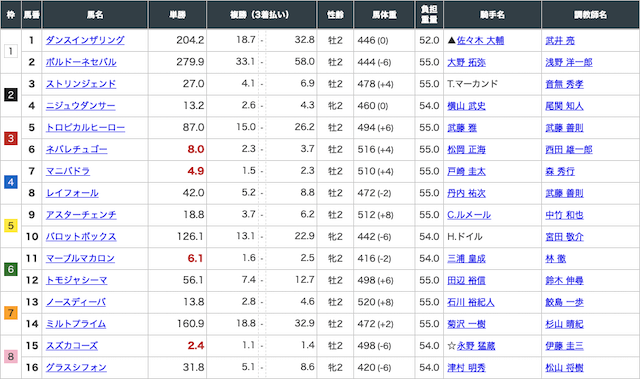Open trainer 音無 秀孝 page
640x379 pixels.
[x=564, y=84]
